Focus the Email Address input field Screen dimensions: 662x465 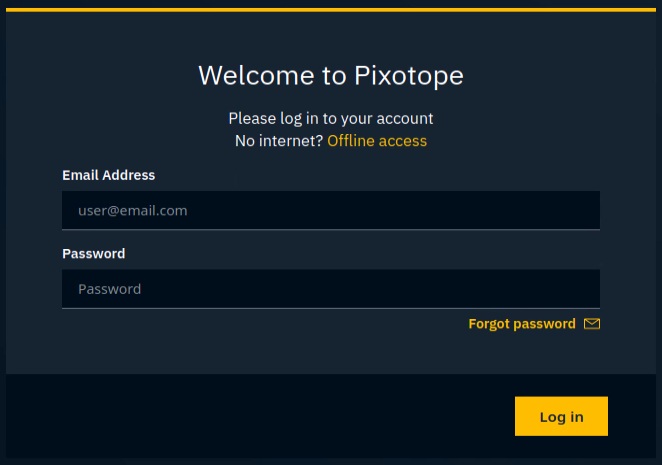330,211
